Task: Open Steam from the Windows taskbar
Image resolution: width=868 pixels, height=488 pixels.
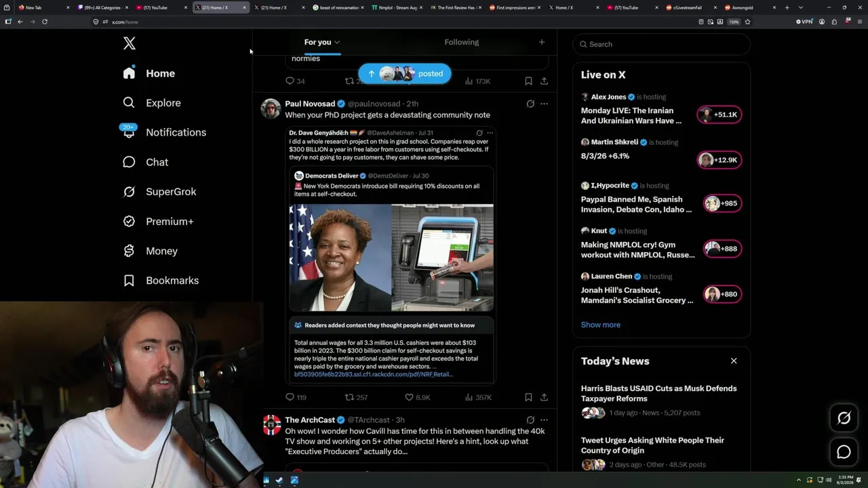Action: point(279,481)
